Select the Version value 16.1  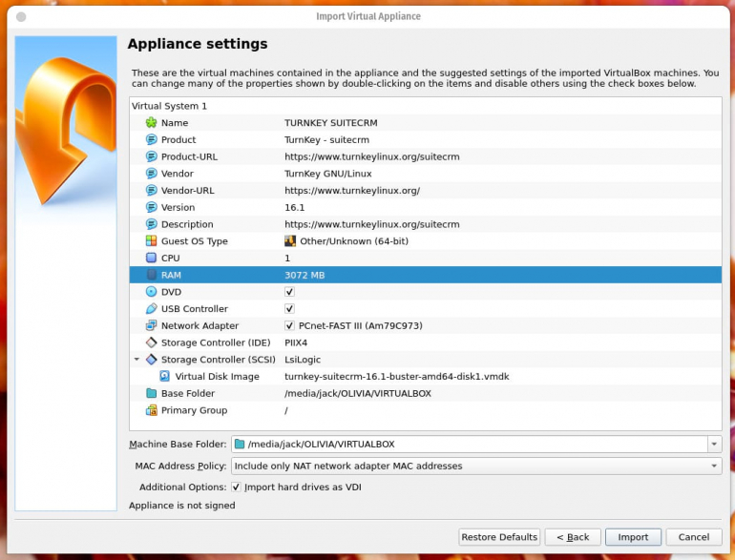[x=294, y=207]
